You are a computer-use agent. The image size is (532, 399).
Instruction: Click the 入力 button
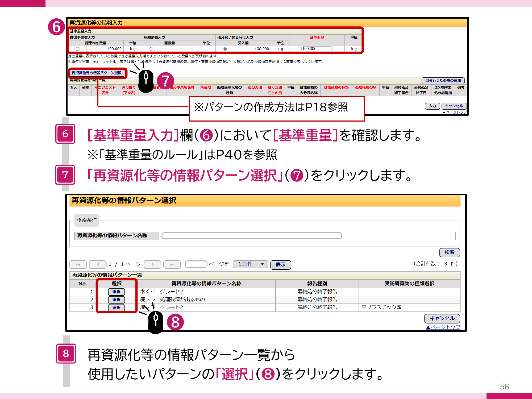pos(433,106)
